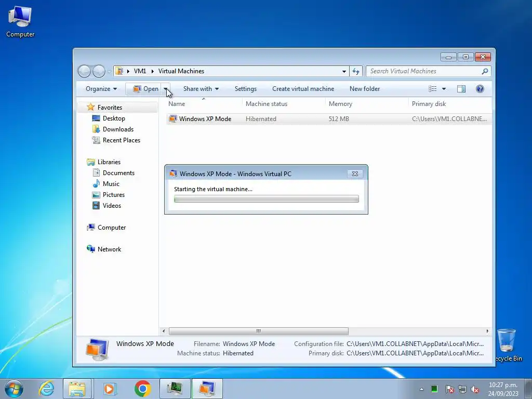Click New folder in the toolbar
Viewport: 532px width, 399px height.
(365, 89)
